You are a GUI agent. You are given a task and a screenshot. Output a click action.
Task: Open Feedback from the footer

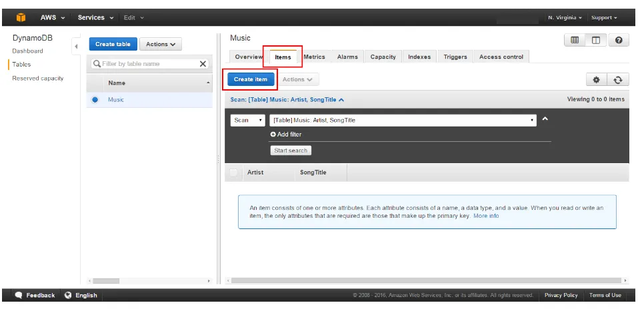click(35, 295)
